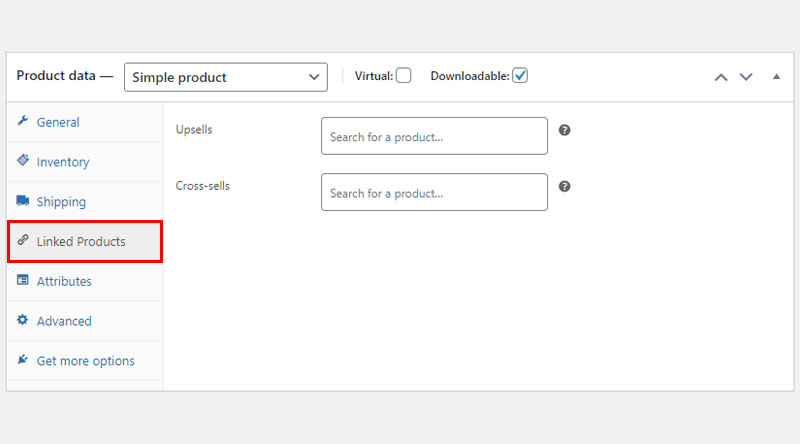This screenshot has height=444, width=800.
Task: Move the Product data panel up with the up chevron
Action: point(721,77)
